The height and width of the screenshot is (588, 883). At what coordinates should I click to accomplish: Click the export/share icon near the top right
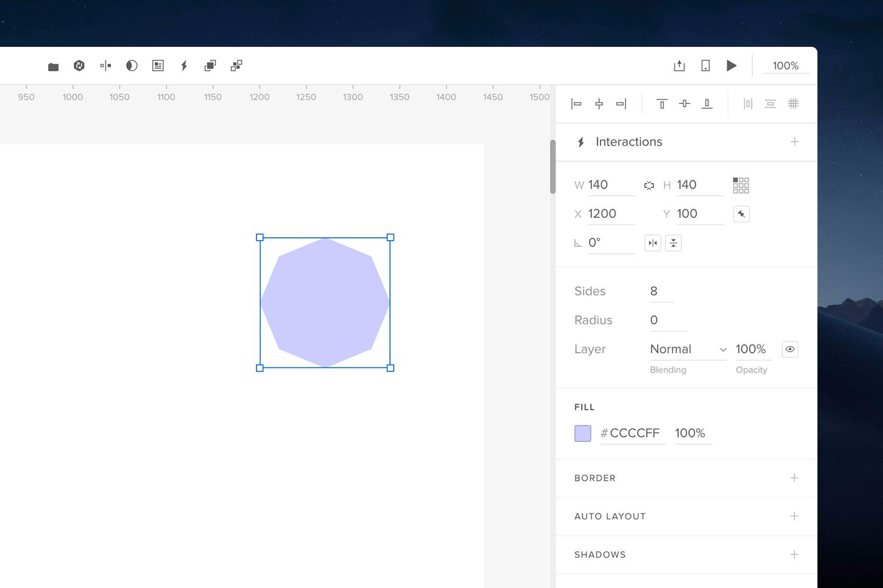(679, 66)
